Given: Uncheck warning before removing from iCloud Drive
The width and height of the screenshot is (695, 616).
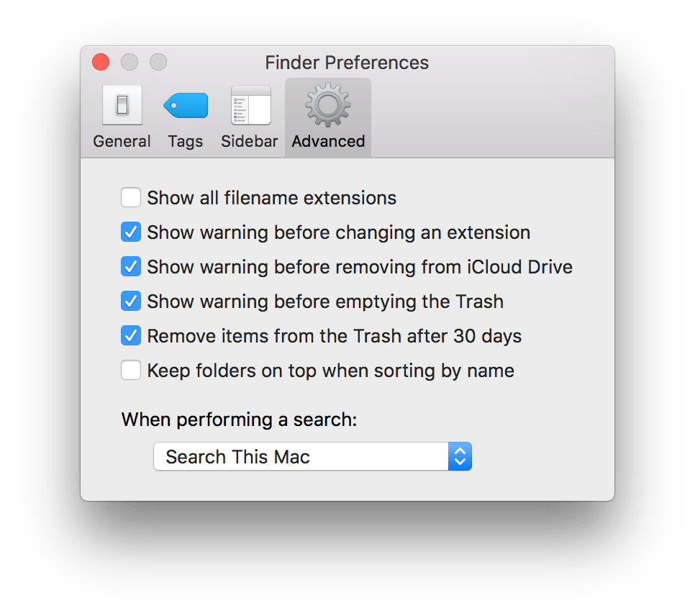Looking at the screenshot, I should coord(131,266).
